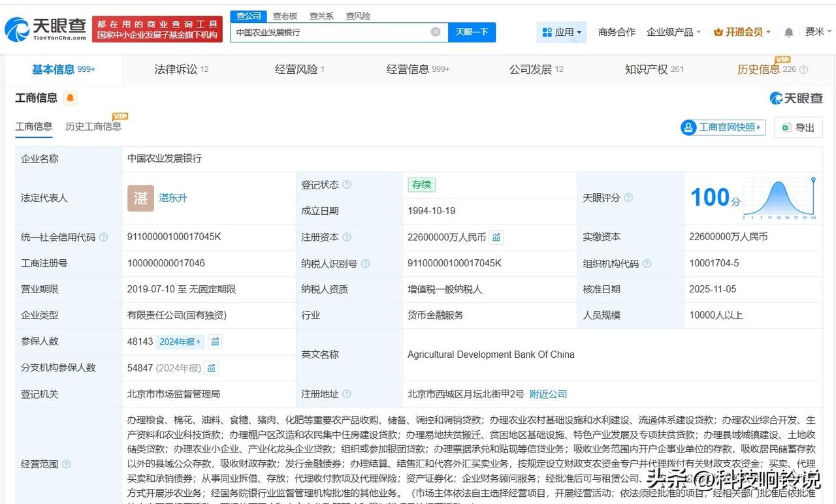Open the 费米 user account menu
This screenshot has width=836, height=504.
tap(819, 32)
